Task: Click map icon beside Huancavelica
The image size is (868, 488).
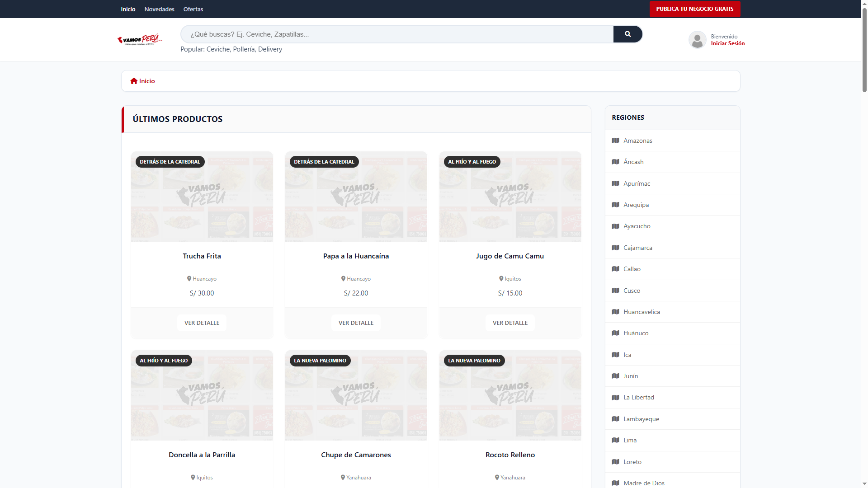Action: tap(615, 312)
